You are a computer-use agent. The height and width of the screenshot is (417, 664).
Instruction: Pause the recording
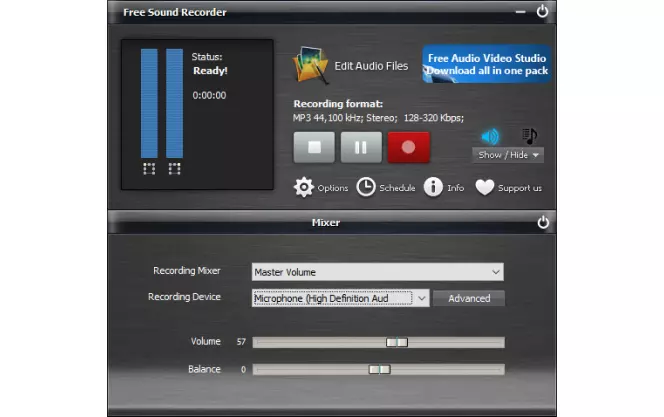click(361, 147)
